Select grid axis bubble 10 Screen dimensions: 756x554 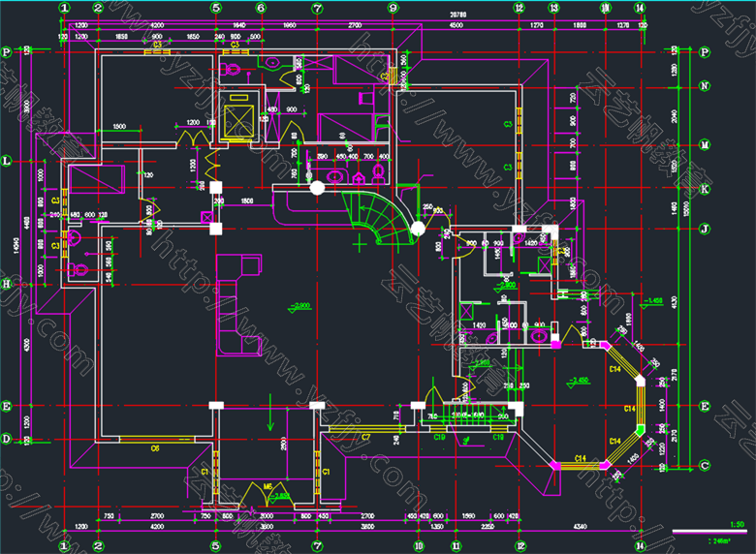(x=419, y=546)
